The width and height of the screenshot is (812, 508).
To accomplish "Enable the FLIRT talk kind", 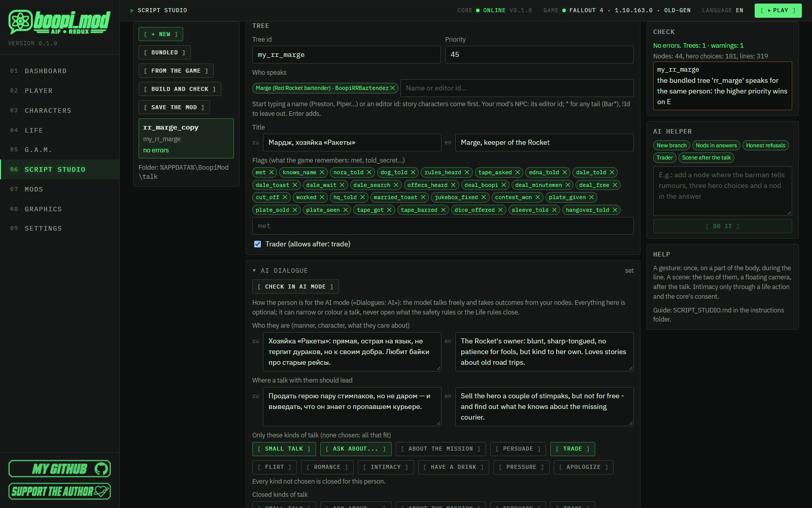I will 275,467.
